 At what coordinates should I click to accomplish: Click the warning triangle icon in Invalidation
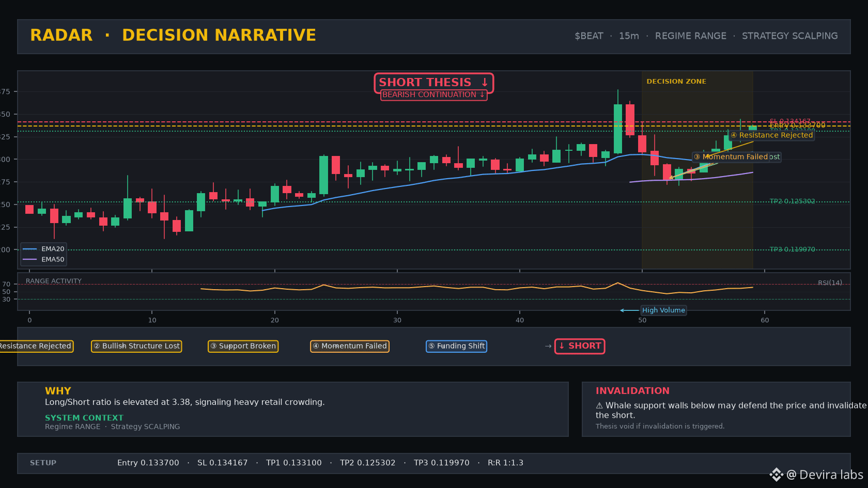599,406
